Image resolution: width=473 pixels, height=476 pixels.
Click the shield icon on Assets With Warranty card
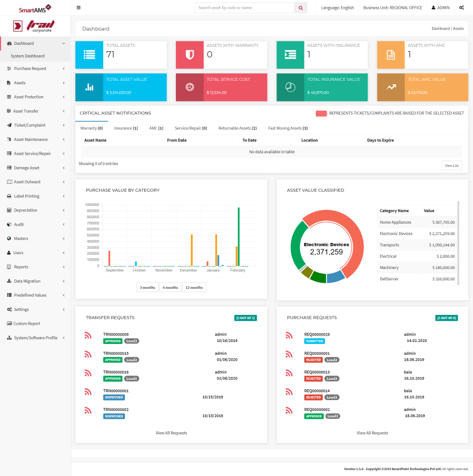190,55
